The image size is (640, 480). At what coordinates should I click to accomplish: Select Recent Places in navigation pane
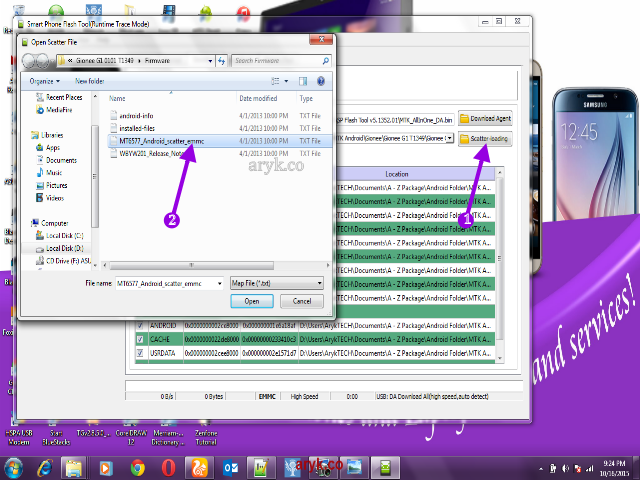point(59,97)
